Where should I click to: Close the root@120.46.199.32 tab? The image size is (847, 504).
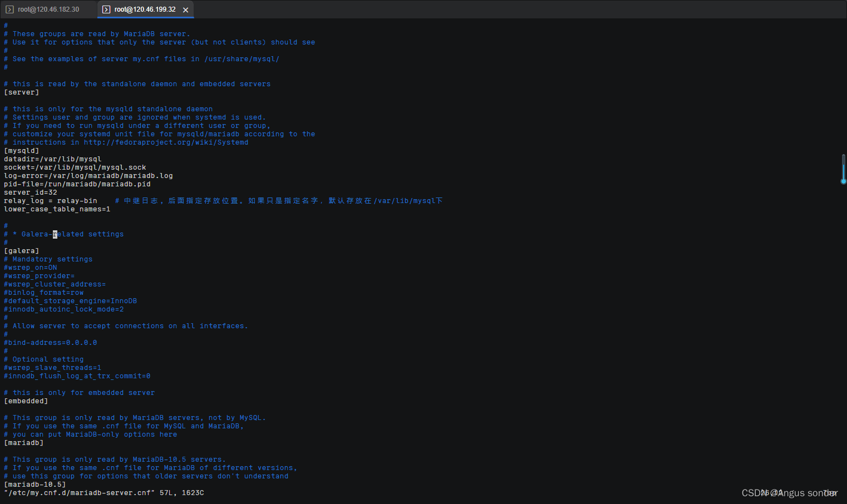pos(186,9)
